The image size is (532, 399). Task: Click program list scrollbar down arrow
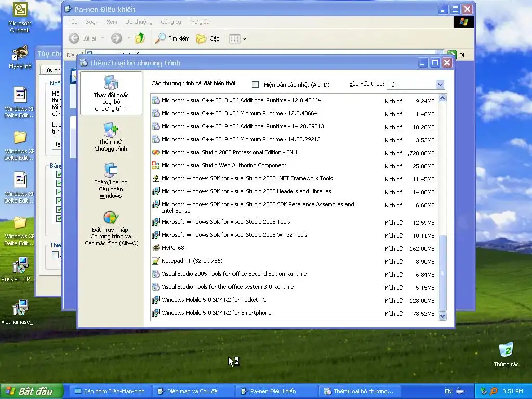tap(442, 316)
